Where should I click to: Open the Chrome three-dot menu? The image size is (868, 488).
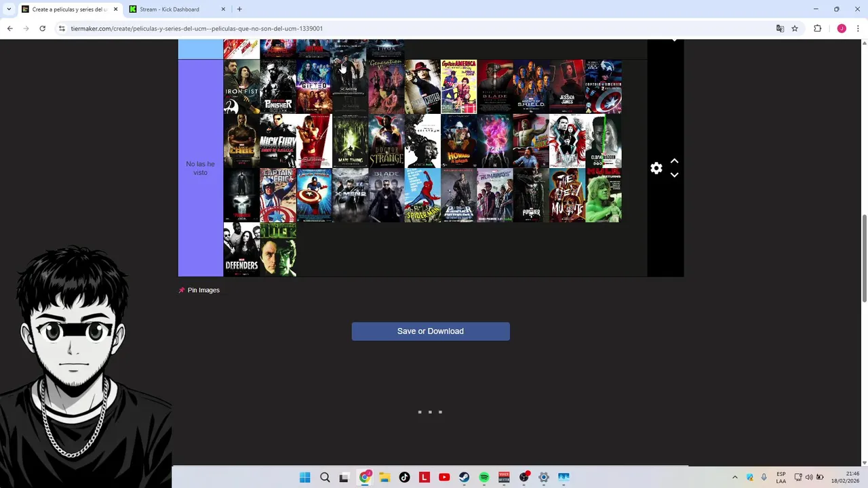coord(859,28)
